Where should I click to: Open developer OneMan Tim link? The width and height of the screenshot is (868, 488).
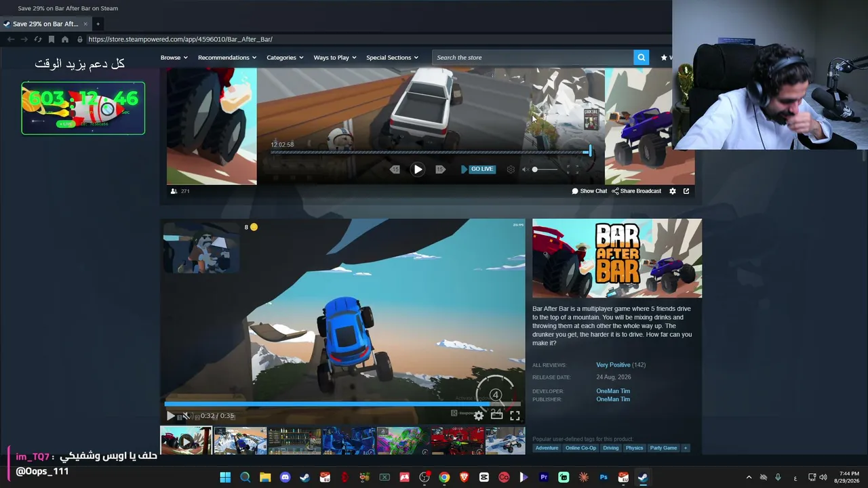pyautogui.click(x=613, y=391)
